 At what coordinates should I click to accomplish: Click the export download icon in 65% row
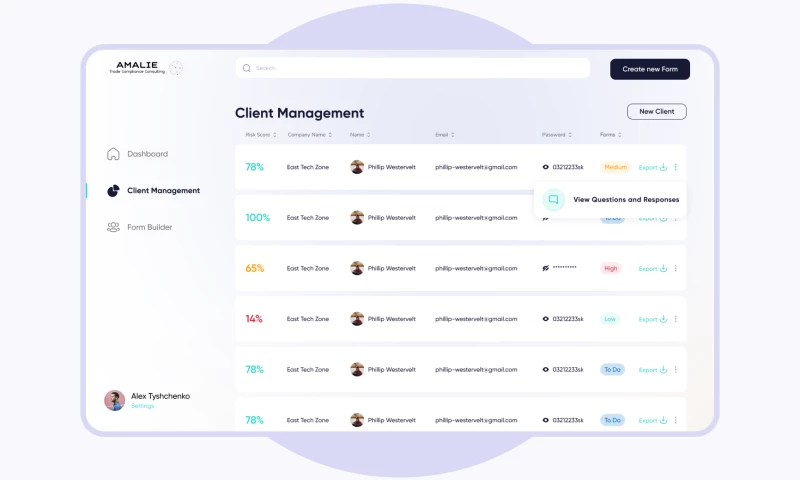[x=663, y=268]
